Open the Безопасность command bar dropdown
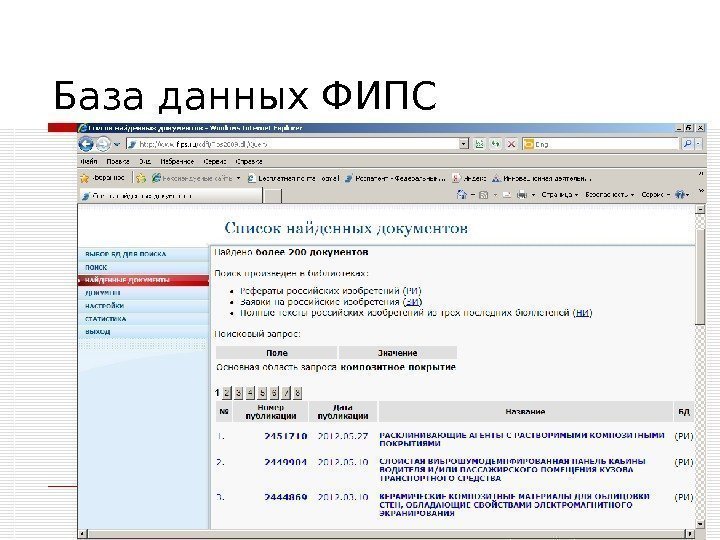 pos(610,195)
